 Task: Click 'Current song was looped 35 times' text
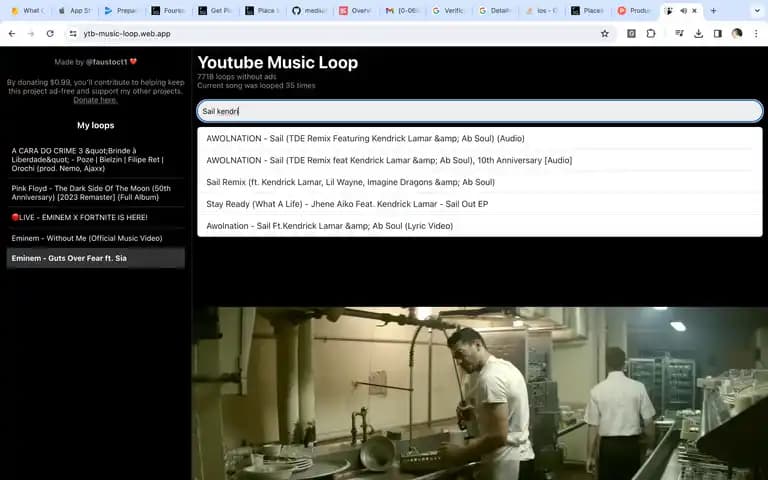click(256, 85)
